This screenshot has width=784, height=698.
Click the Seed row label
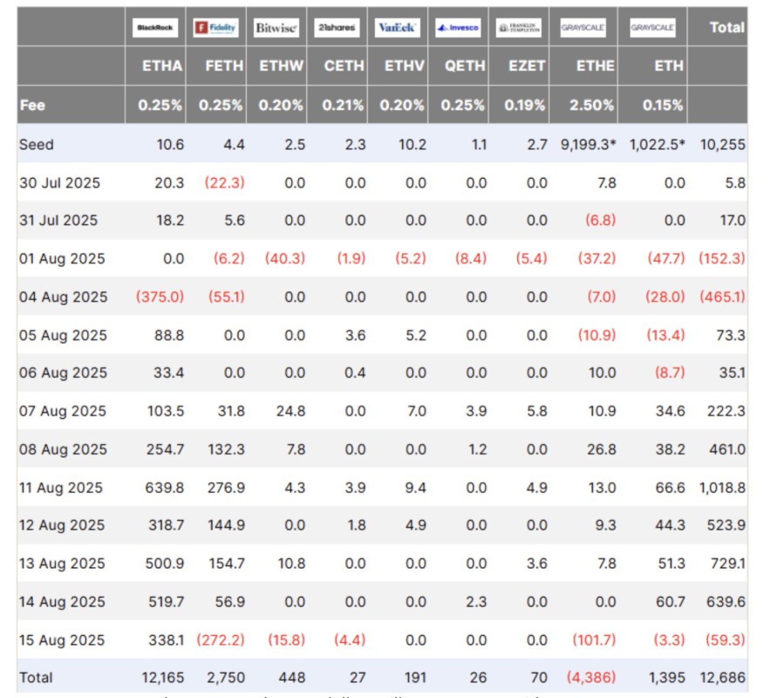pyautogui.click(x=36, y=145)
